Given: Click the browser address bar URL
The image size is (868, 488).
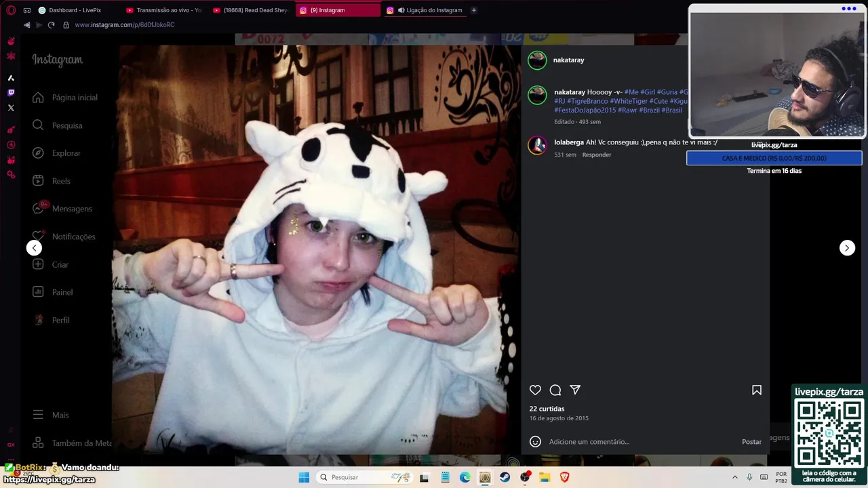Looking at the screenshot, I should [x=125, y=25].
